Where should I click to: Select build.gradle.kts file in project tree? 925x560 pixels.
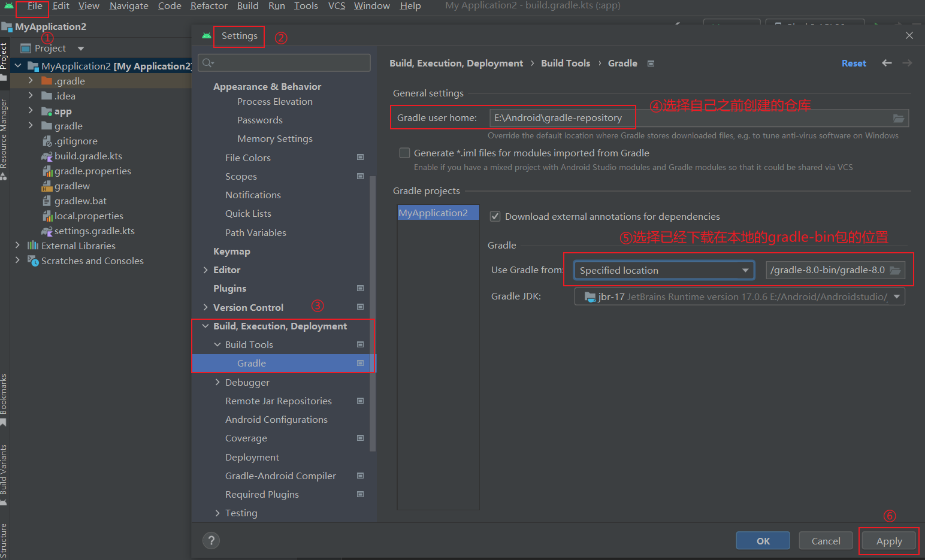[x=81, y=156]
